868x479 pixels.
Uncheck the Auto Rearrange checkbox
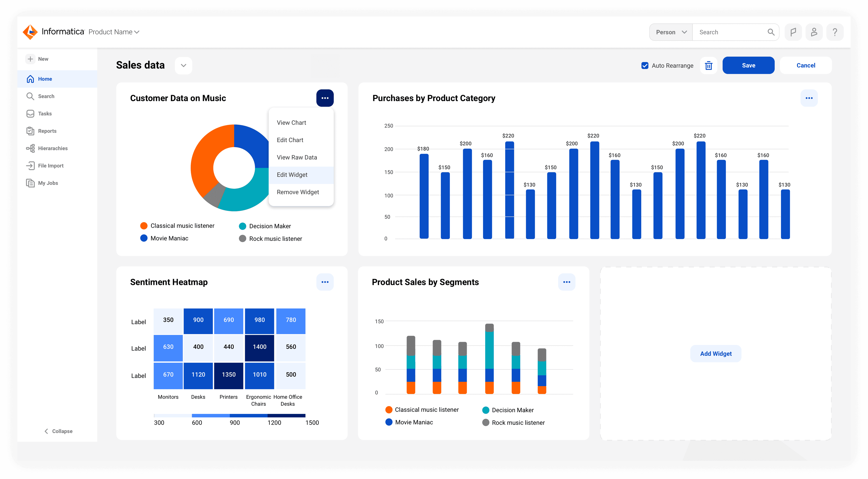644,65
